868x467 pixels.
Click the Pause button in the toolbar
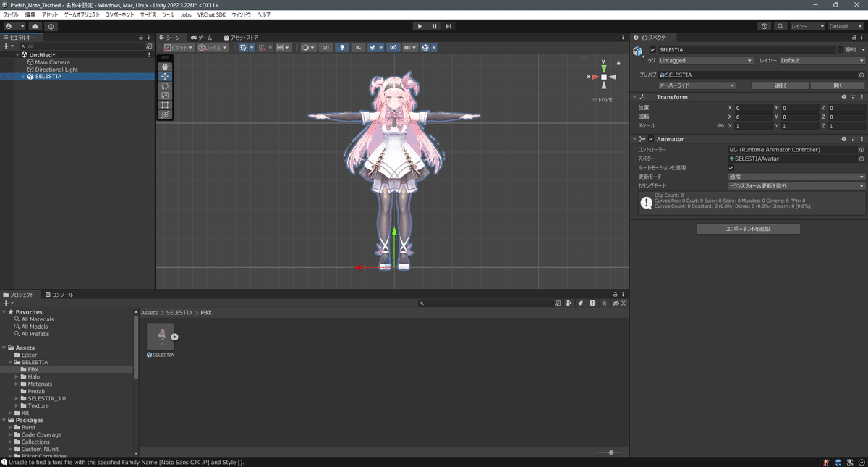434,26
